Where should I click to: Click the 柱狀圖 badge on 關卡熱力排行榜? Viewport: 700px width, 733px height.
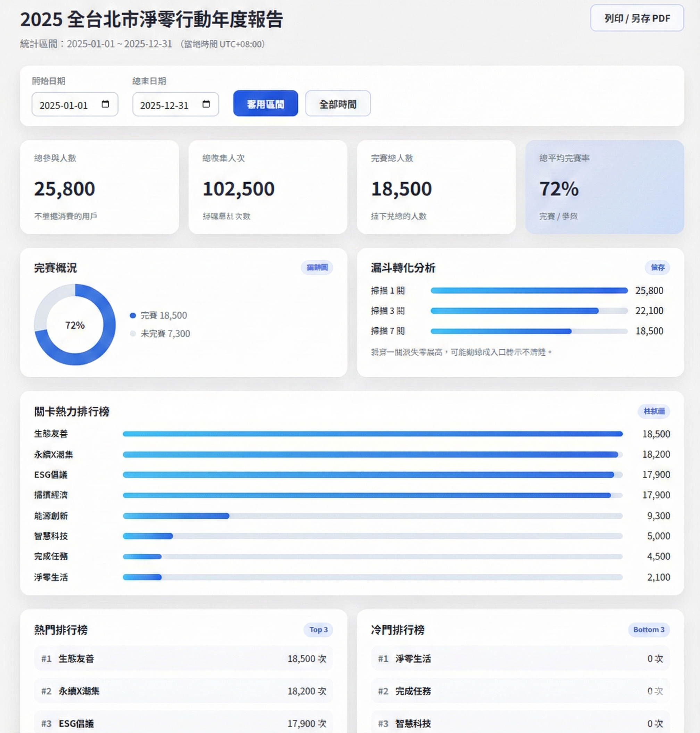(654, 412)
